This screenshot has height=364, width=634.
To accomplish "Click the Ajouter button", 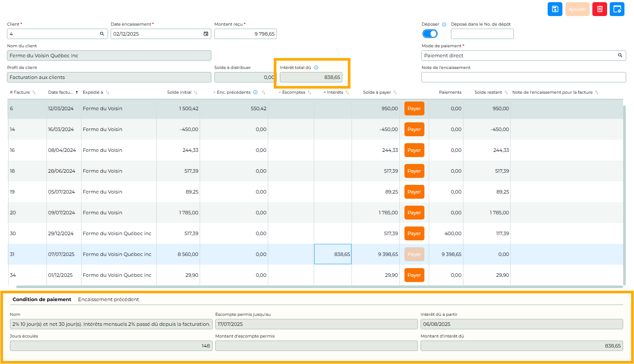I will coord(577,9).
